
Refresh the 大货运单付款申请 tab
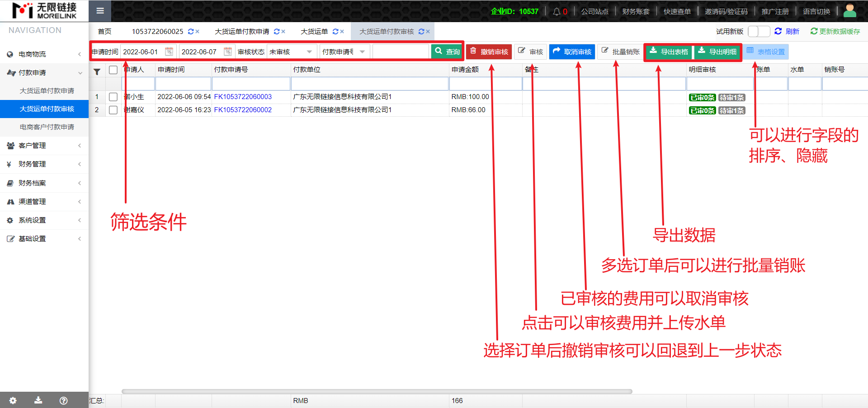(277, 32)
